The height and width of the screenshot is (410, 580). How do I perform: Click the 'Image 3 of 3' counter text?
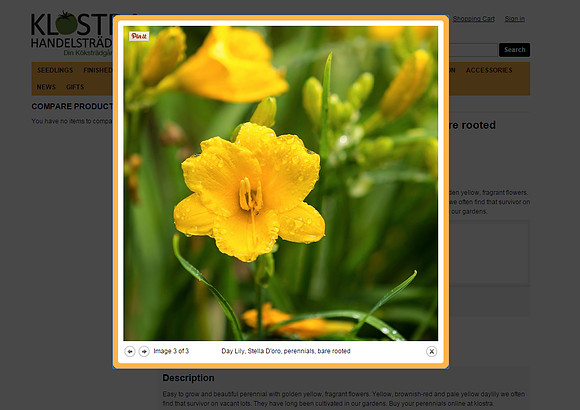(171, 351)
